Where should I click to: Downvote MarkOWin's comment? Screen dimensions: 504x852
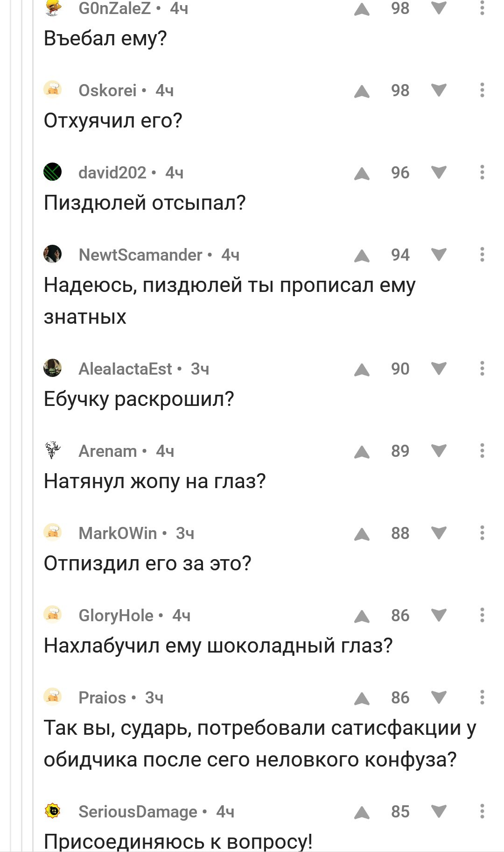tap(439, 533)
